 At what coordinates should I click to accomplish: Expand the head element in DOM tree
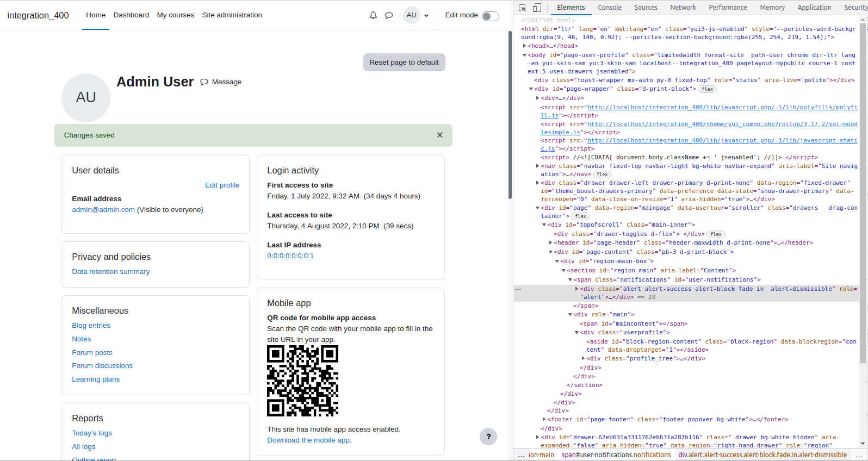pyautogui.click(x=524, y=46)
